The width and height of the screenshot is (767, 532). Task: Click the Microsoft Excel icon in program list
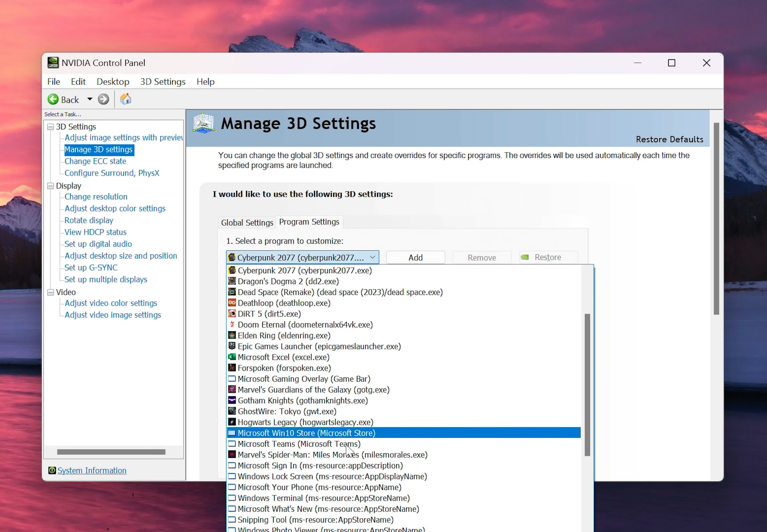pos(232,357)
